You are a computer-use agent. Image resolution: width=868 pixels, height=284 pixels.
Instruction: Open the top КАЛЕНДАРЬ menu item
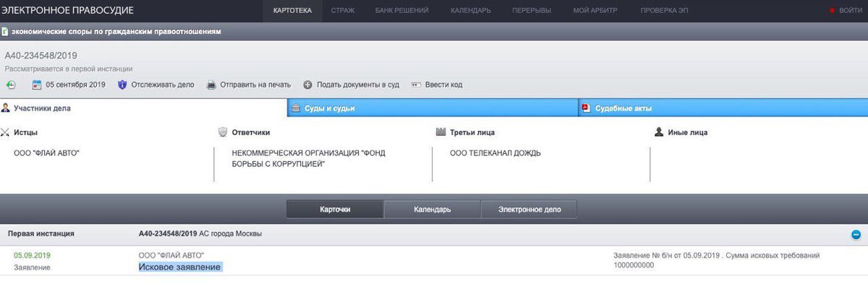click(470, 11)
